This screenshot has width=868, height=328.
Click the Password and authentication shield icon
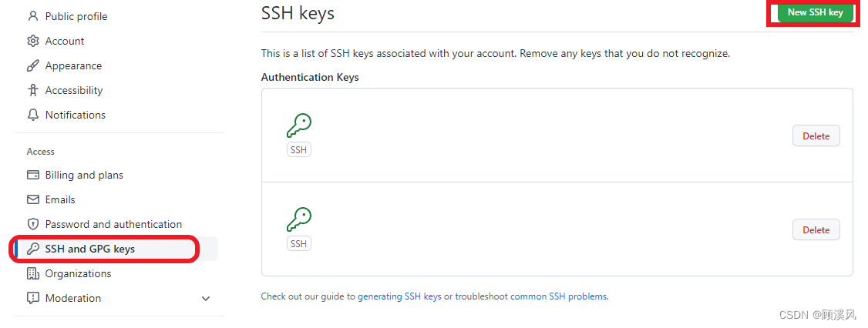pyautogui.click(x=32, y=224)
